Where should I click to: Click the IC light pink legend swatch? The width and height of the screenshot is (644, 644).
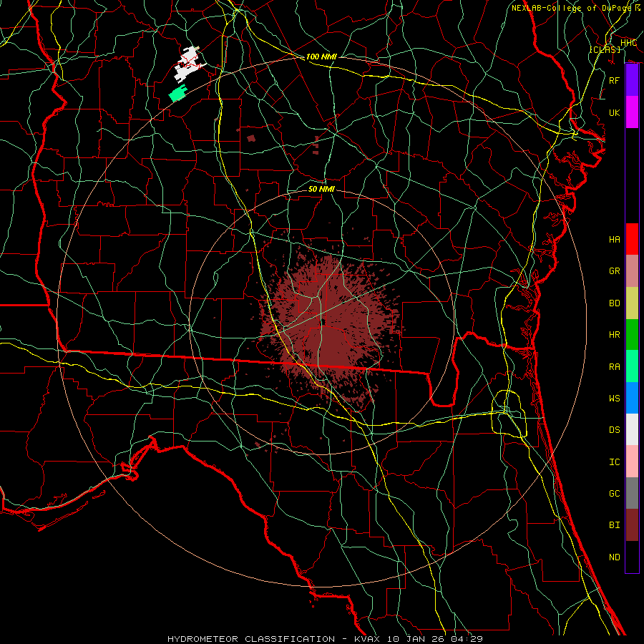[x=632, y=462]
